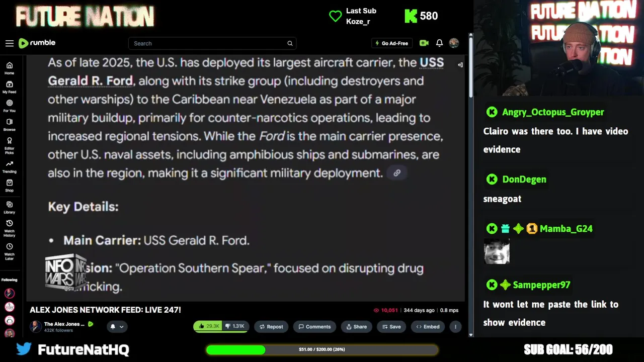Save the video with Save button

point(391,326)
